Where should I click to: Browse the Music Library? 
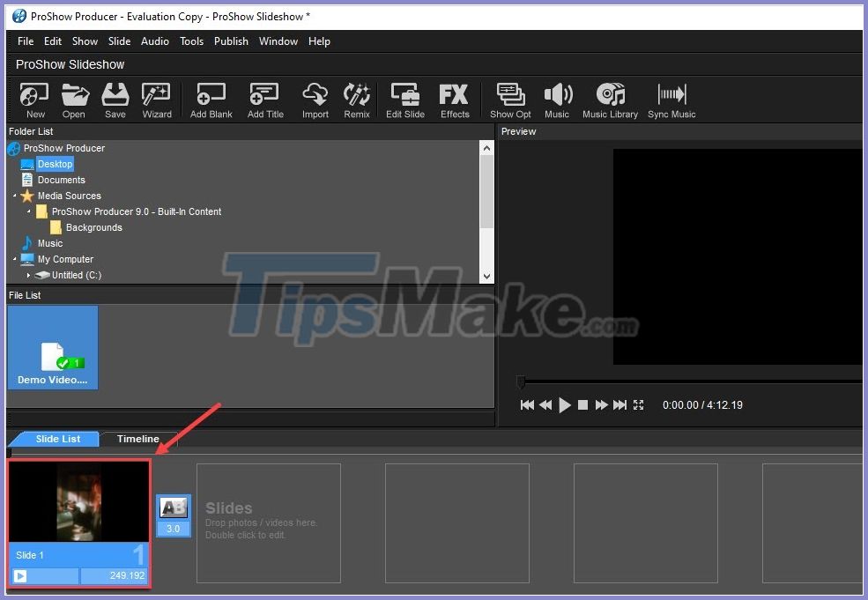610,99
